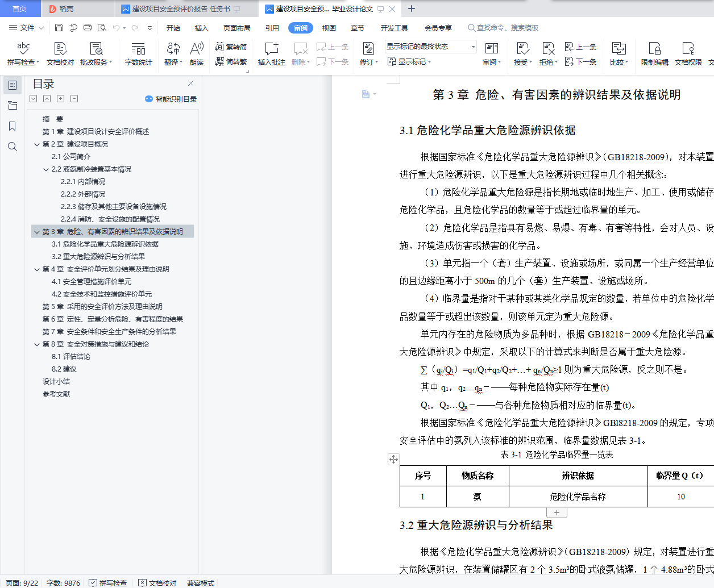Click the 接受 accept change icon
The height and width of the screenshot is (588, 714).
pyautogui.click(x=523, y=54)
